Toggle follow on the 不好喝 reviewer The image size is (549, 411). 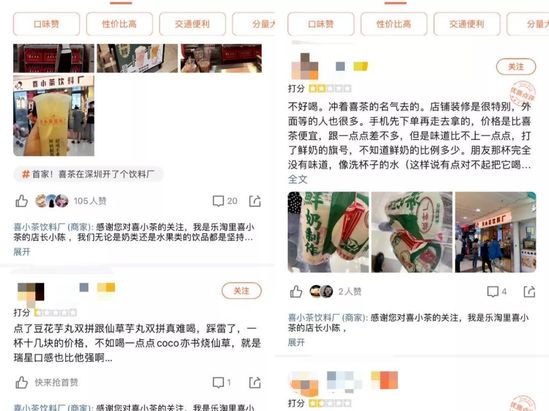tap(516, 67)
